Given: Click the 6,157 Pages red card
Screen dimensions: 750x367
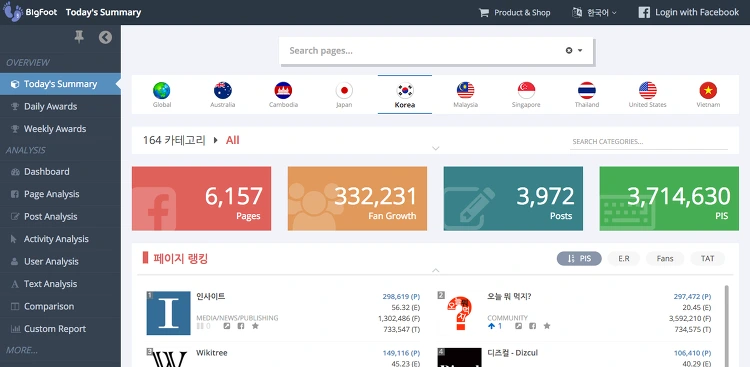Looking at the screenshot, I should pyautogui.click(x=201, y=199).
